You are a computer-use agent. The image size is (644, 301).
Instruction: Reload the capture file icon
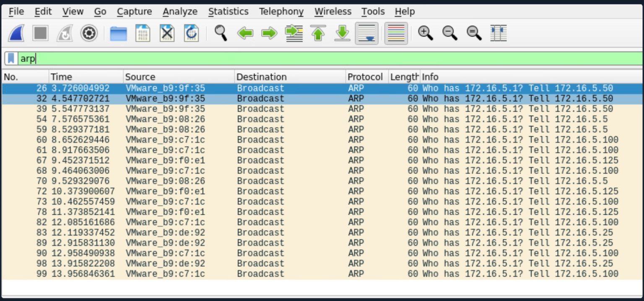(192, 33)
